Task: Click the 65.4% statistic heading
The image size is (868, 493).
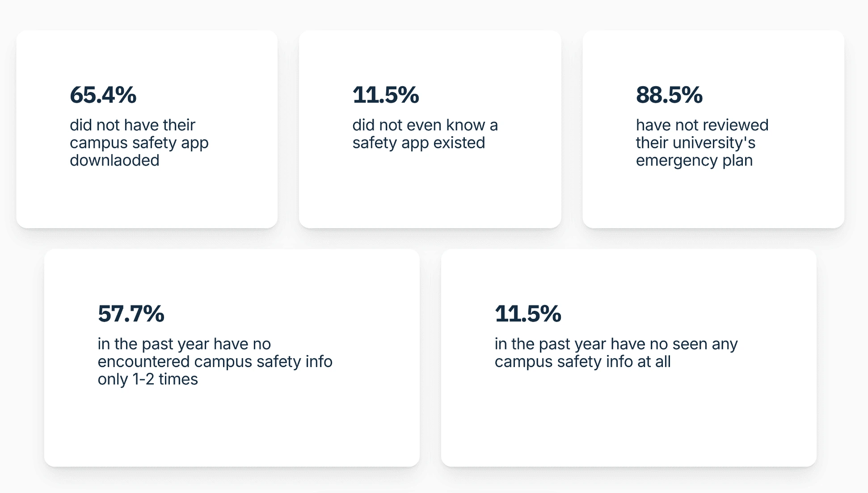Action: coord(103,95)
